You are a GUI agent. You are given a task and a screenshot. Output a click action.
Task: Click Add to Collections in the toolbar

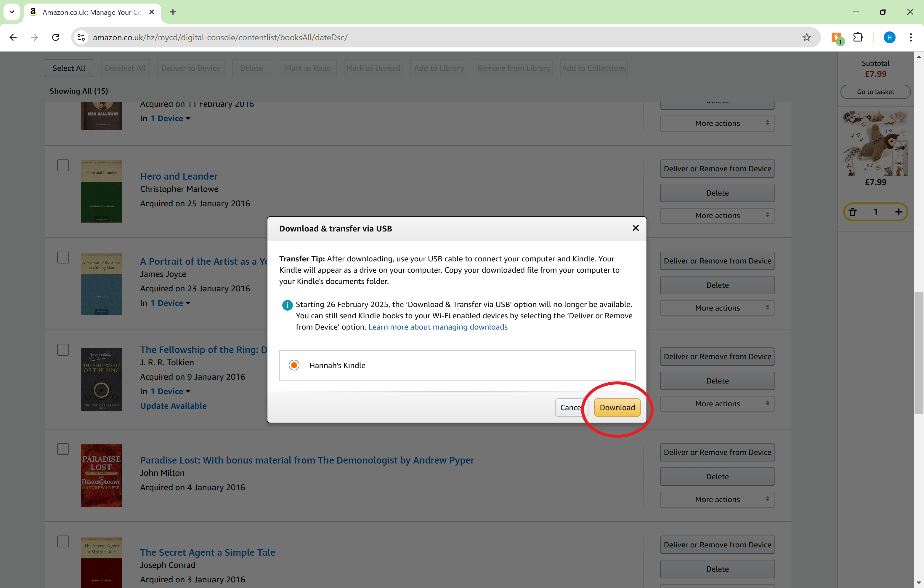coord(594,68)
